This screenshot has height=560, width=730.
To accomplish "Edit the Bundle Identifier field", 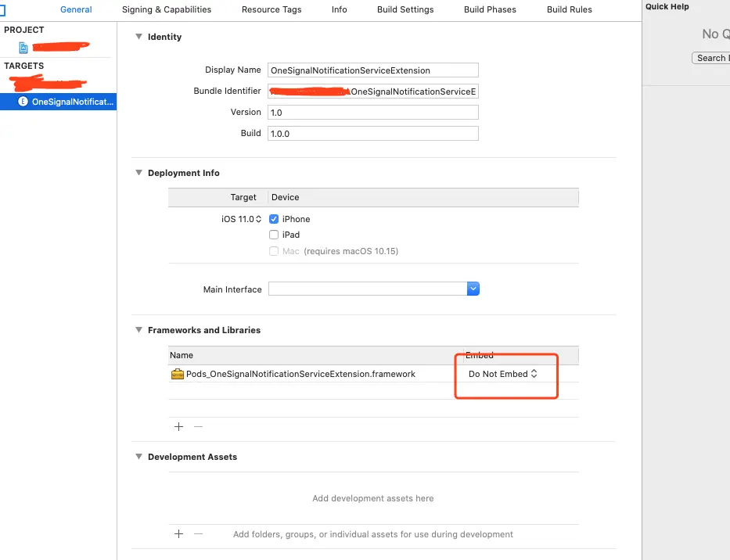I will pyautogui.click(x=373, y=92).
